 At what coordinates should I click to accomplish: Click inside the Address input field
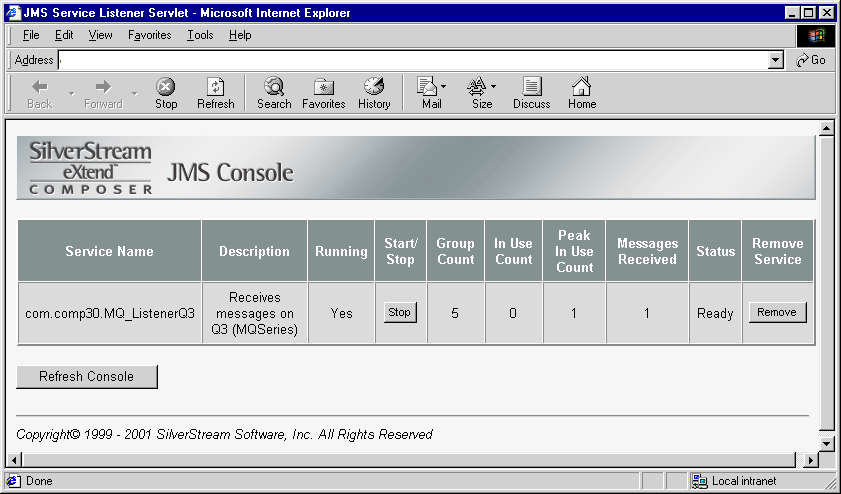[x=413, y=60]
